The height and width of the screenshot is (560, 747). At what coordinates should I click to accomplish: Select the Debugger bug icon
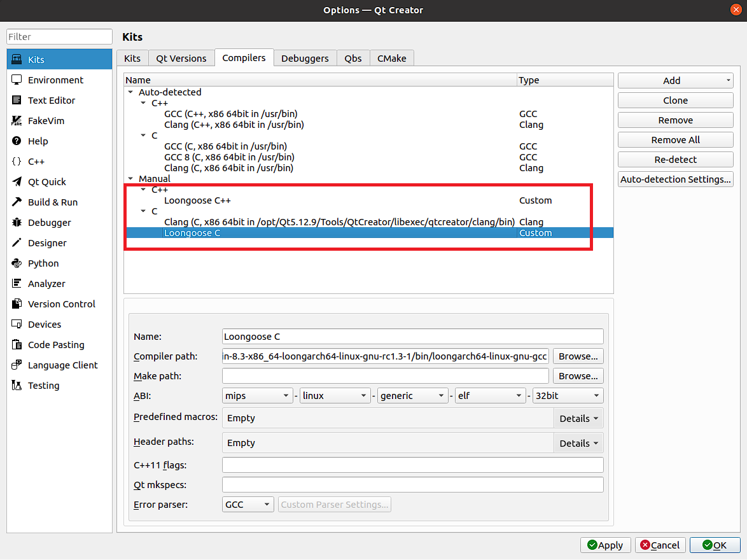17,223
